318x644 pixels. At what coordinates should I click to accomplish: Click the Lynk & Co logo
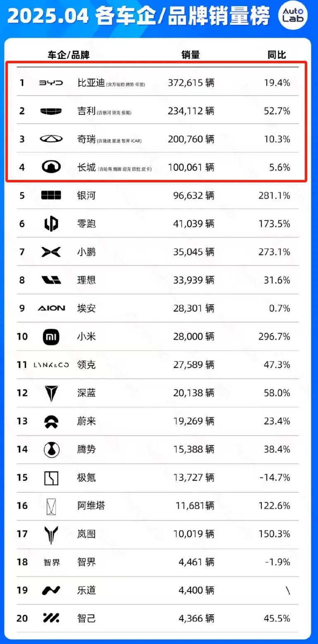[54, 365]
